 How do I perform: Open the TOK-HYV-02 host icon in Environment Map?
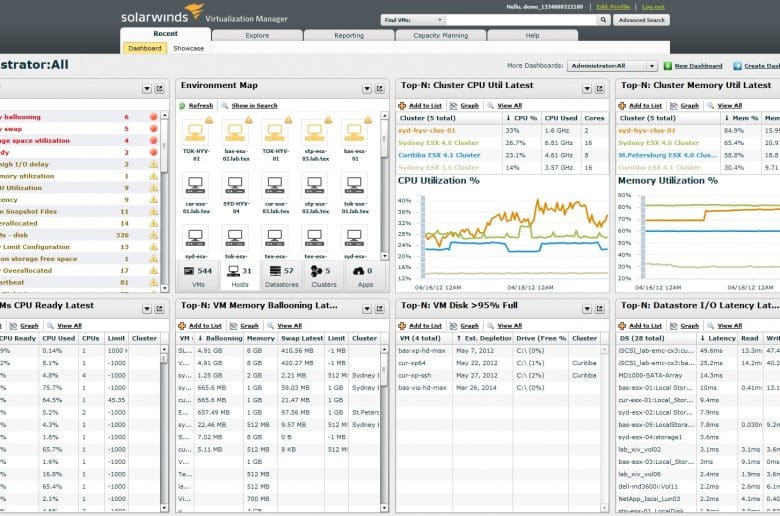pos(195,132)
